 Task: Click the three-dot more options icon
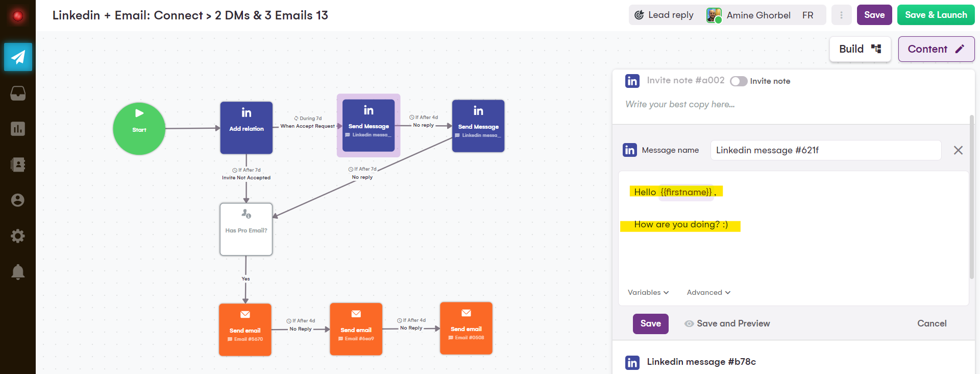click(x=841, y=15)
